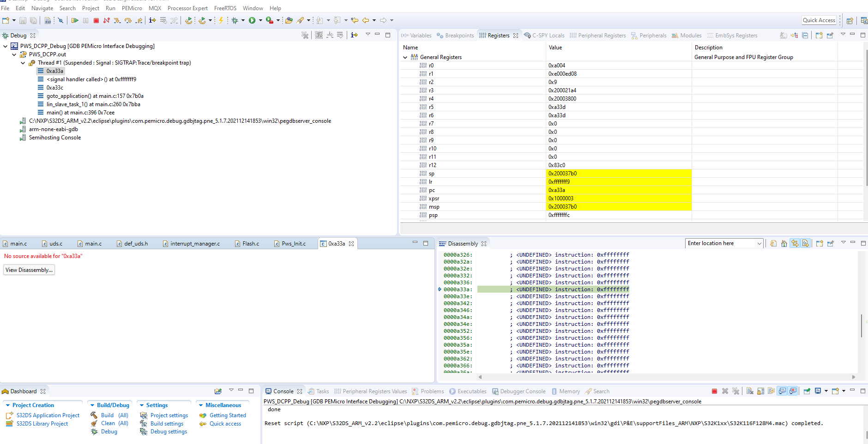
Task: Open S32DS Application Project link in Dashboard
Action: click(48, 415)
